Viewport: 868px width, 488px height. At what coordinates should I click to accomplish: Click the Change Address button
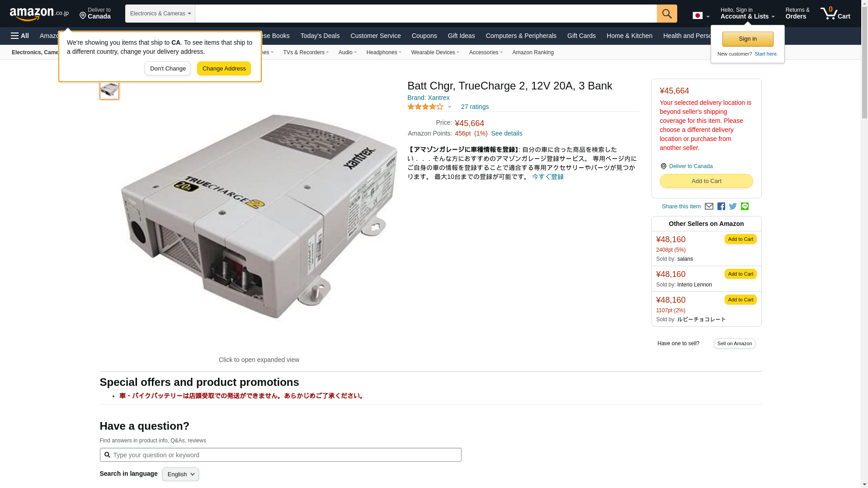[224, 69]
